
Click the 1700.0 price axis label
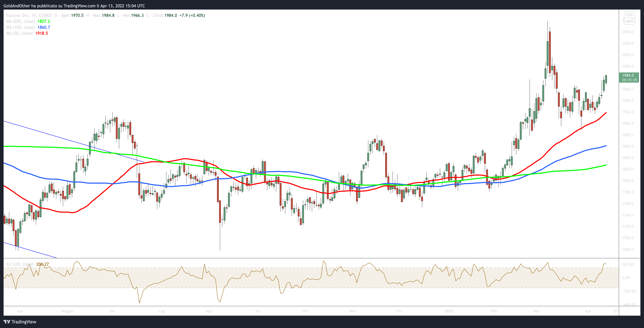628,238
